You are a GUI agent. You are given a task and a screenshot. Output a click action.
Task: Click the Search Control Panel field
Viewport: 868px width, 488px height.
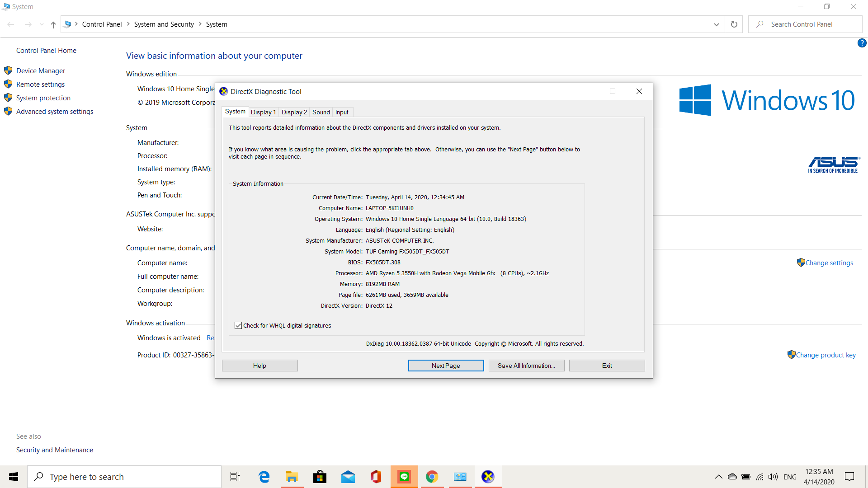tap(805, 24)
